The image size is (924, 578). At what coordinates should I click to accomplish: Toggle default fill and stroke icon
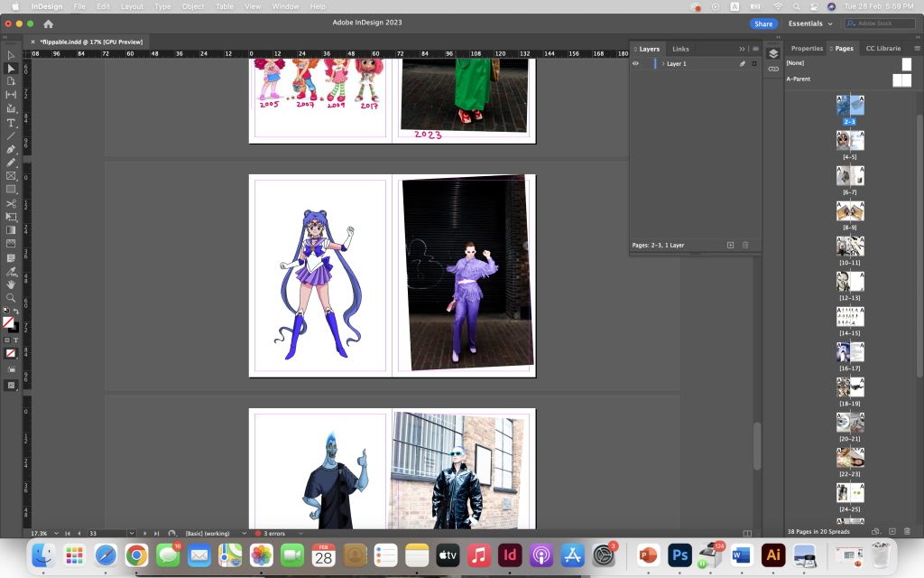pos(6,311)
